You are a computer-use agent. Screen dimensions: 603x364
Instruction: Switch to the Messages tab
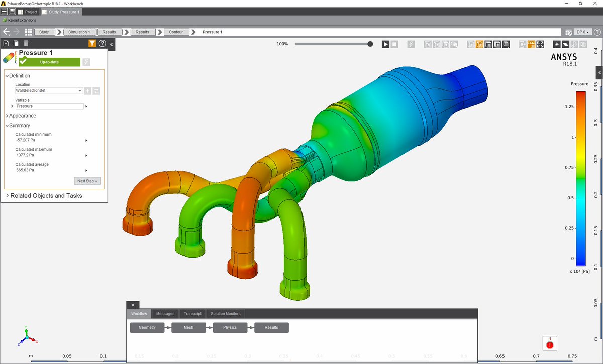coord(165,314)
